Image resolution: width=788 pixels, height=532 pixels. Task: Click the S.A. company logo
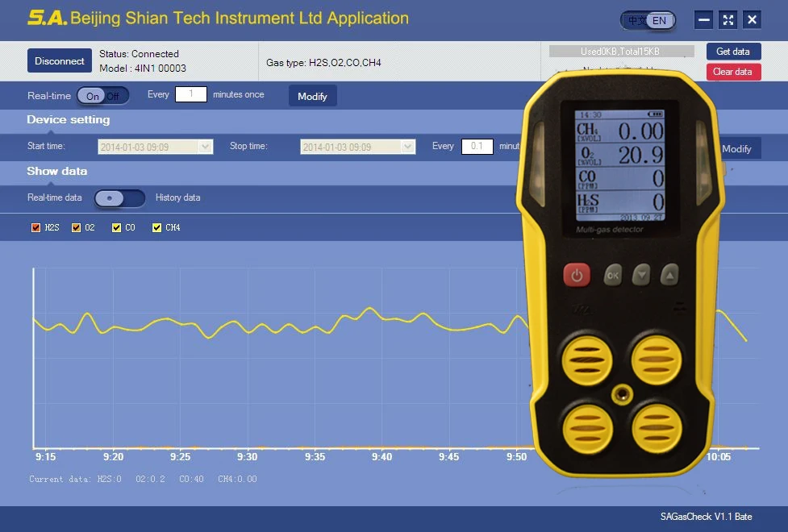[x=48, y=18]
